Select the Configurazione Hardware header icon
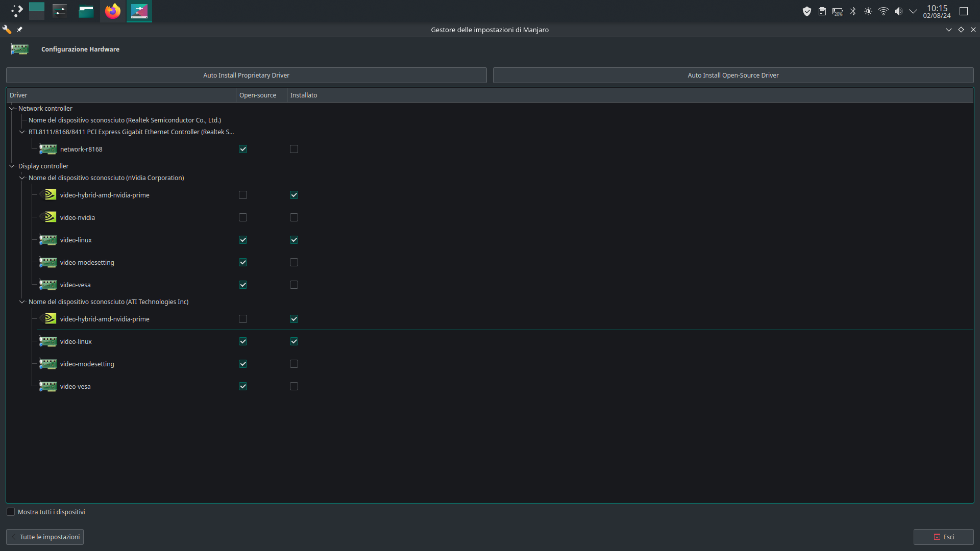Screen dimensions: 980x551 click(x=19, y=49)
